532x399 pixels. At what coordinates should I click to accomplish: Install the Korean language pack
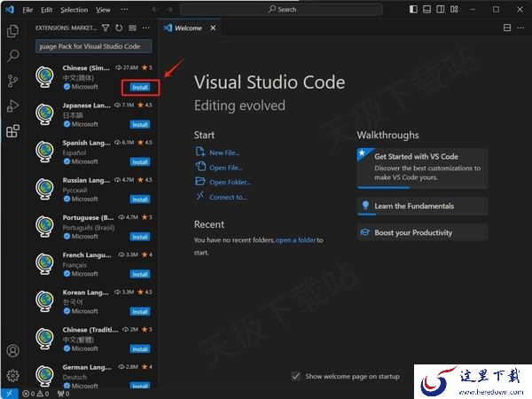[x=140, y=311]
